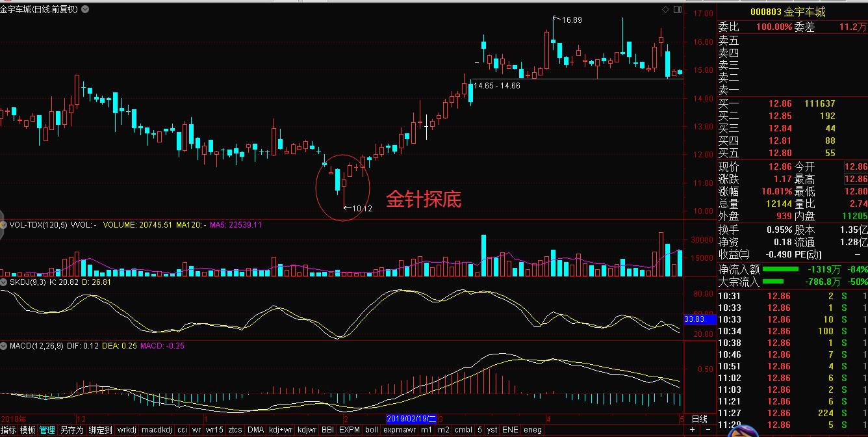The image size is (868, 437).
Task: Select the ztcs indicator tab
Action: click(235, 430)
